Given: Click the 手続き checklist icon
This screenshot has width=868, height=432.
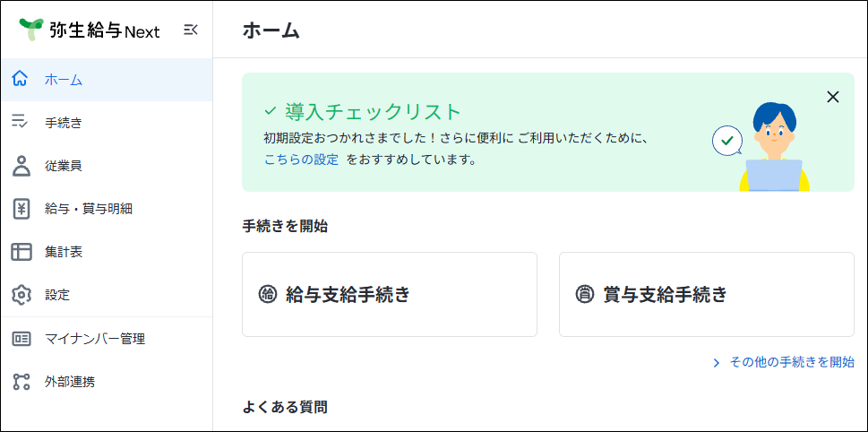Looking at the screenshot, I should 21,123.
